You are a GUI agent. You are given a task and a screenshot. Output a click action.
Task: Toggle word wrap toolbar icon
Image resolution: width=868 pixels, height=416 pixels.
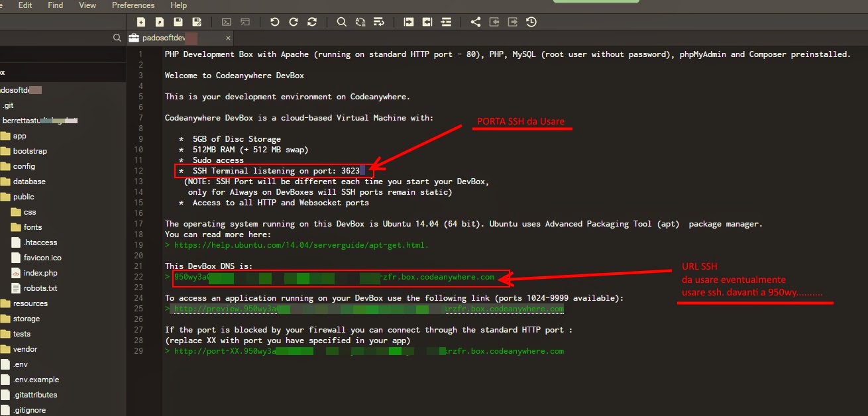[x=379, y=22]
